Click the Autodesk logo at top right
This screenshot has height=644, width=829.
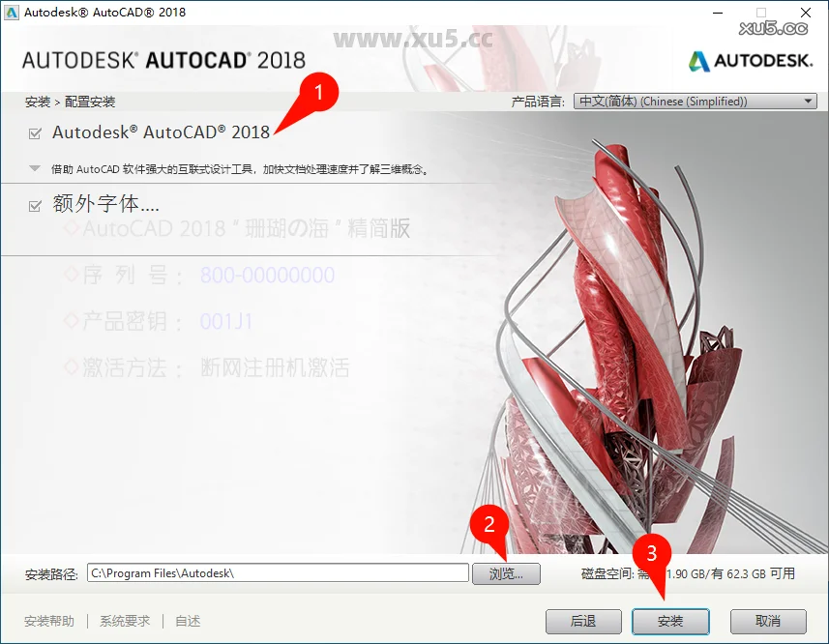(750, 61)
